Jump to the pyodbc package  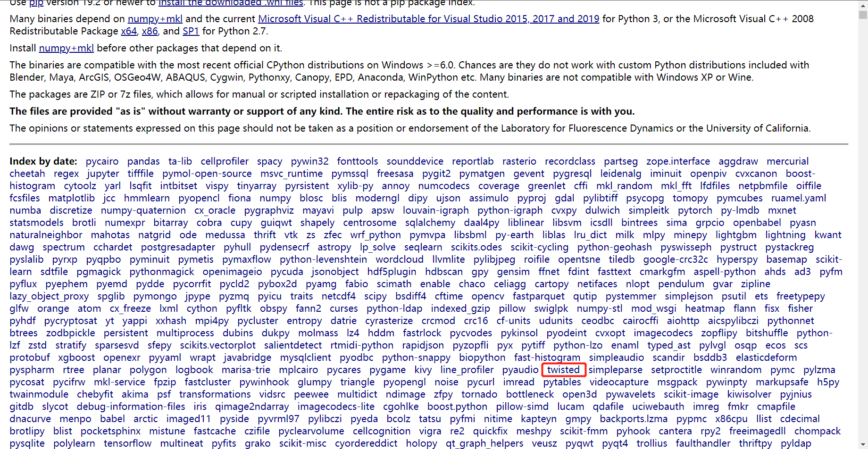(x=357, y=358)
